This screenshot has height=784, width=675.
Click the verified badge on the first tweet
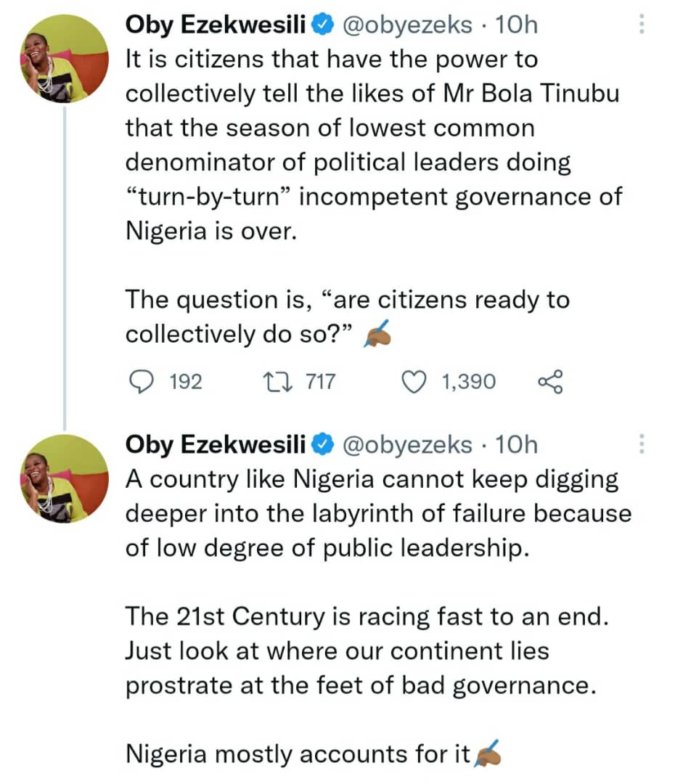[322, 26]
